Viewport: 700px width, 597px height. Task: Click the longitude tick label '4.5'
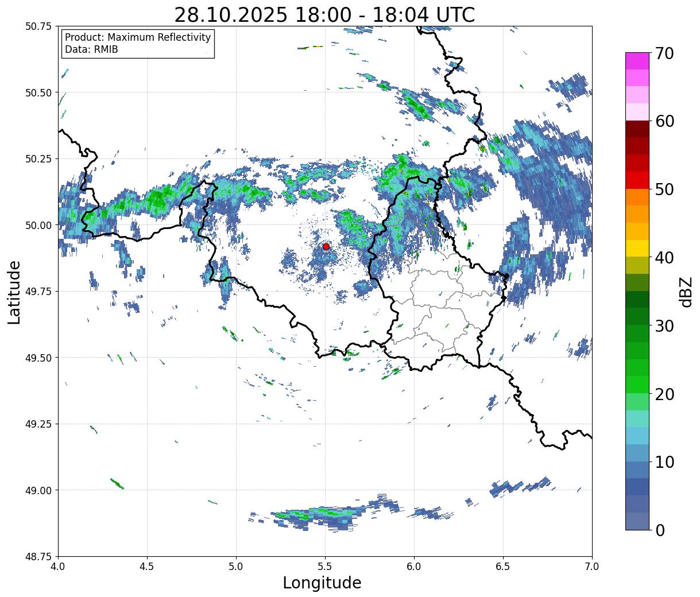point(147,567)
